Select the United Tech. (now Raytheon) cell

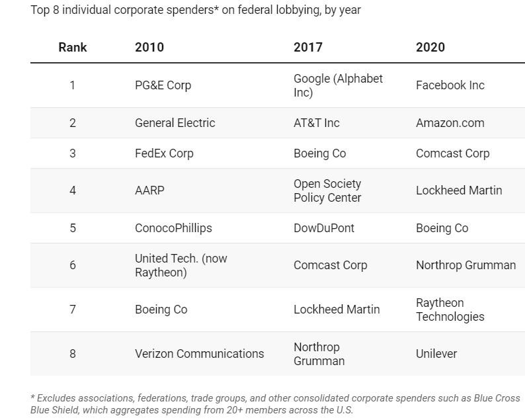point(181,265)
